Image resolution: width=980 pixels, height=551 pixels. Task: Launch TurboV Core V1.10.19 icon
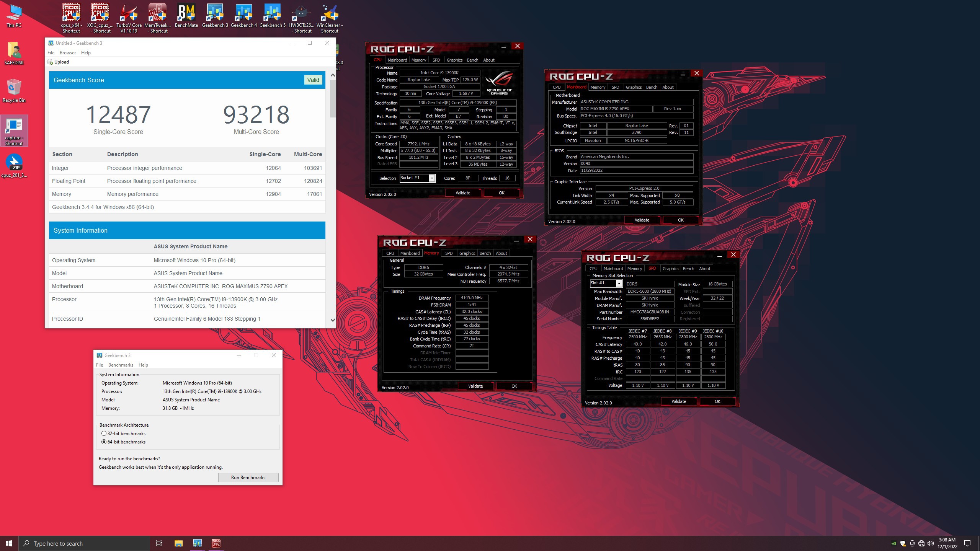(x=129, y=18)
